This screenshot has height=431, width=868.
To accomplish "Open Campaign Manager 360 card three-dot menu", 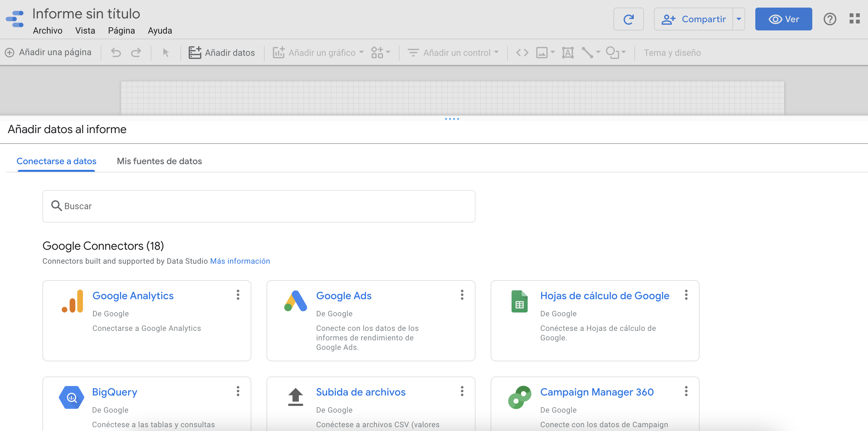I will tap(686, 391).
